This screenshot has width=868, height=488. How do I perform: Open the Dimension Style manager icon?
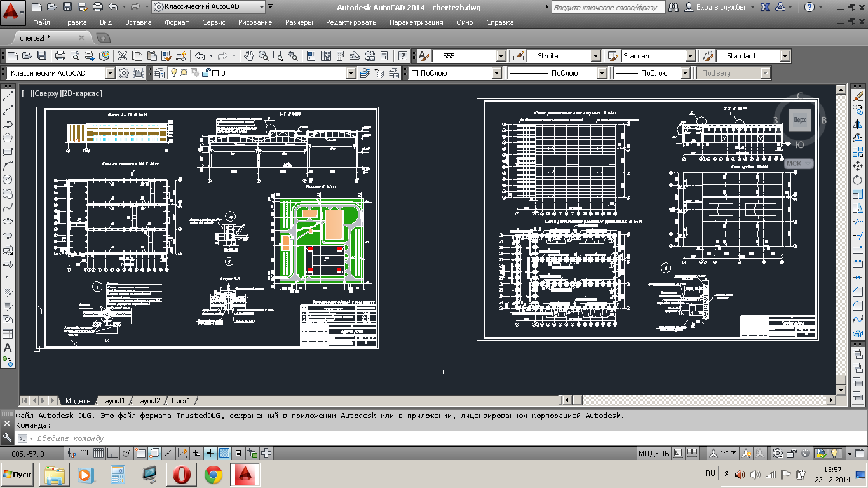pyautogui.click(x=517, y=56)
